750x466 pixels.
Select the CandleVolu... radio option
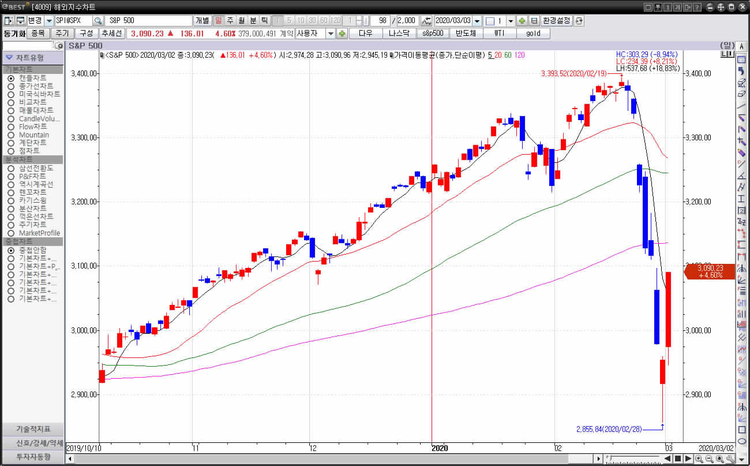coord(11,119)
